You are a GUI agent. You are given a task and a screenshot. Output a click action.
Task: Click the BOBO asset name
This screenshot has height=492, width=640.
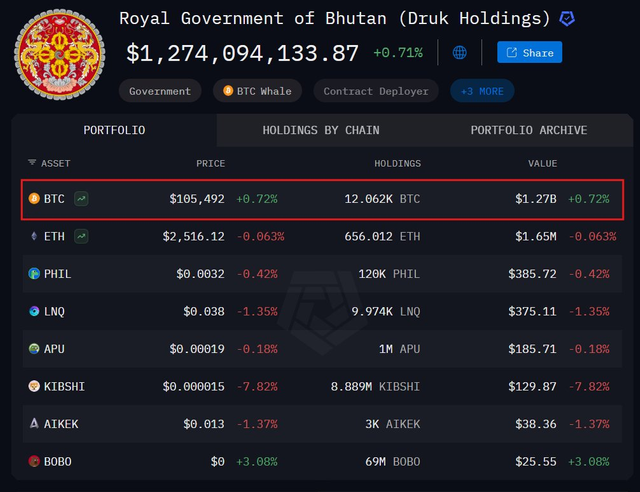coord(58,462)
